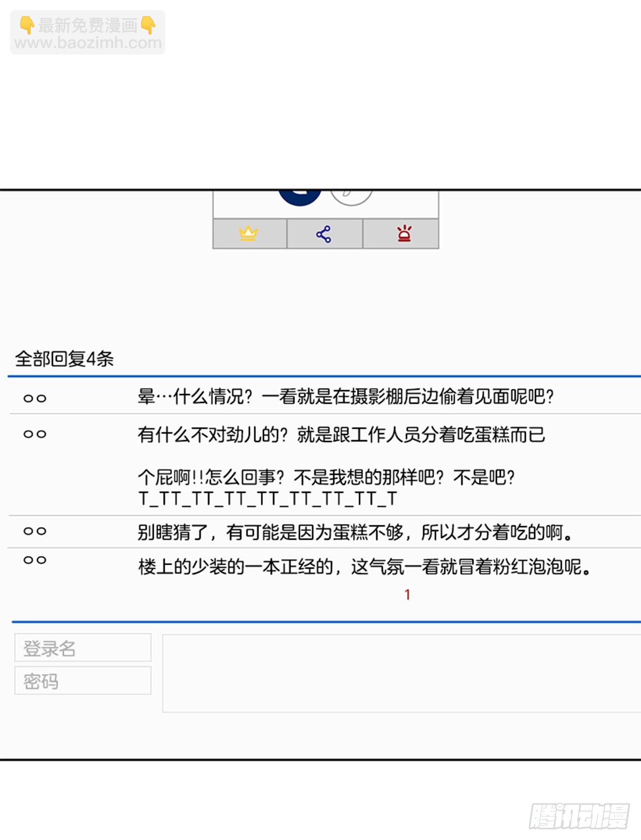Click the 有什么不对劲儿的 comment text
Screen dimensions: 641x840
tap(341, 435)
